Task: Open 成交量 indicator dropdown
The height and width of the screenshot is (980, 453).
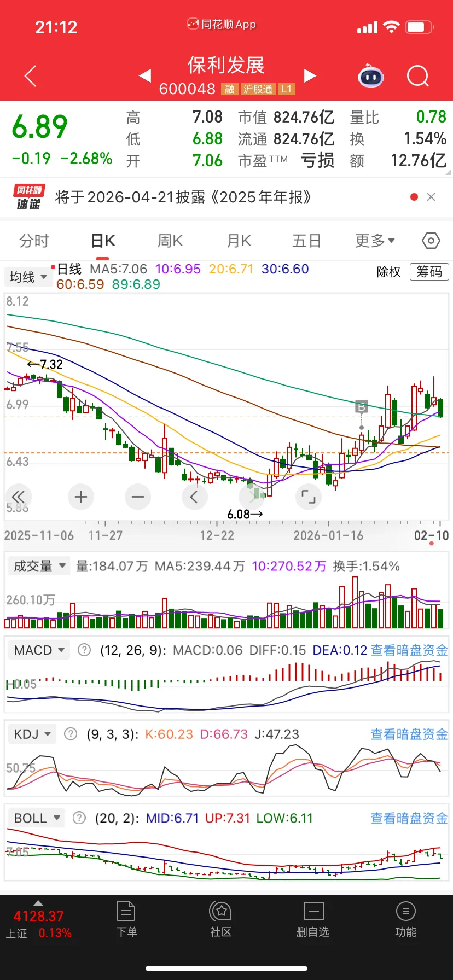Action: pyautogui.click(x=39, y=566)
